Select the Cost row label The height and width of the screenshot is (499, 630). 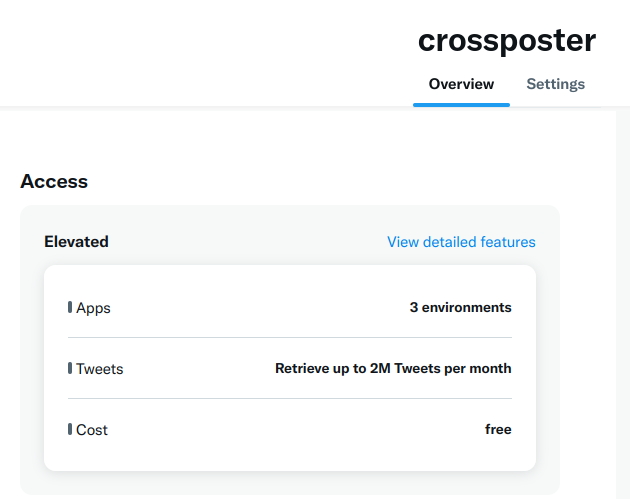click(x=92, y=430)
